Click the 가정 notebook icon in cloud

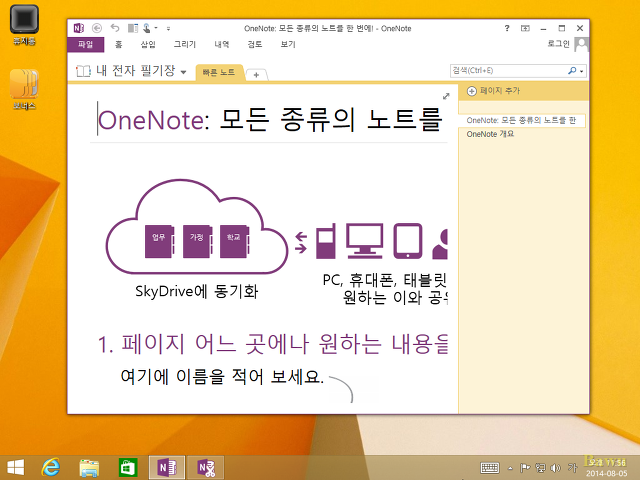tap(197, 242)
